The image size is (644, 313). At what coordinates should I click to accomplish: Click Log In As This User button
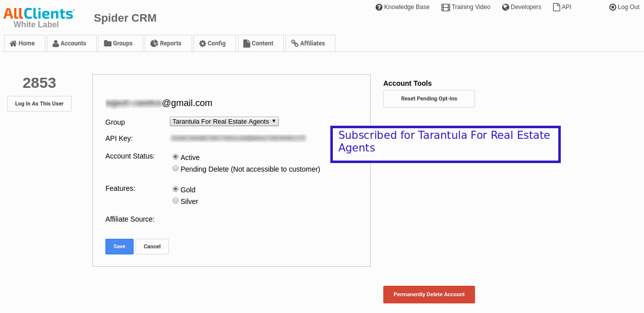pyautogui.click(x=39, y=103)
